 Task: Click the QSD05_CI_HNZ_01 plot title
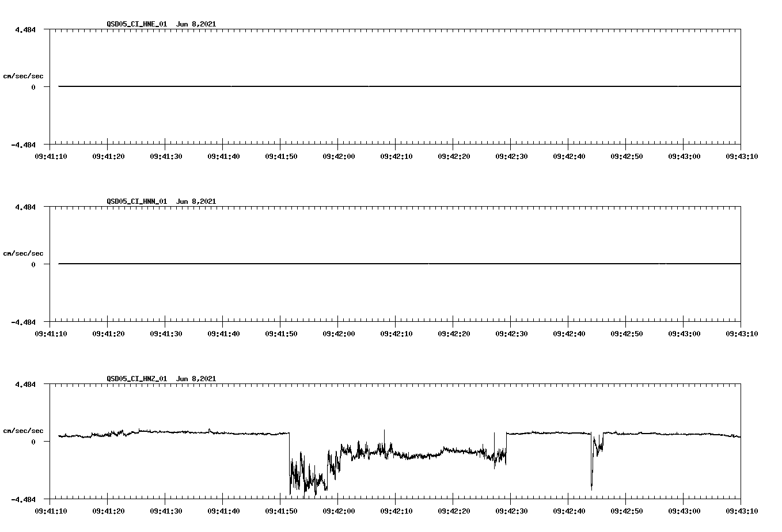tap(161, 379)
